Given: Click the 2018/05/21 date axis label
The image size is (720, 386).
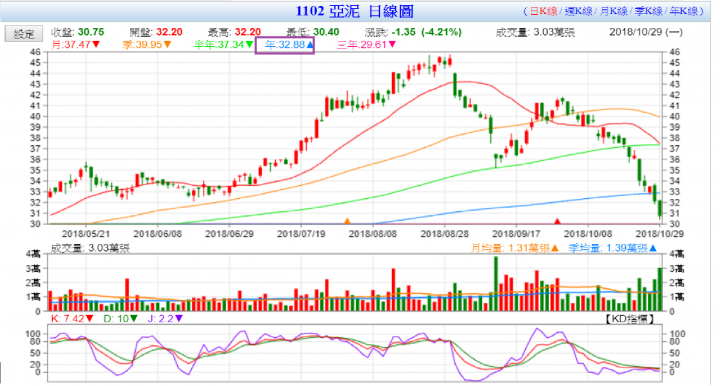Looking at the screenshot, I should coord(86,234).
